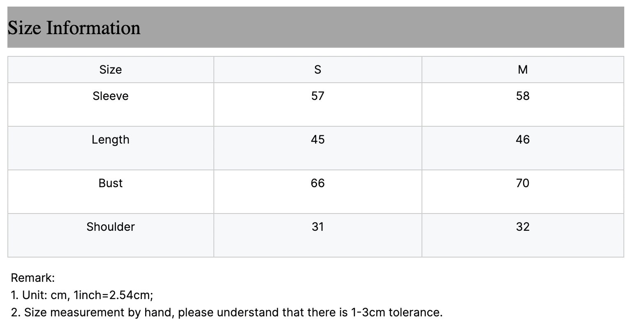Click Shoulder value 31 for size S
The height and width of the screenshot is (325, 644).
pos(317,227)
